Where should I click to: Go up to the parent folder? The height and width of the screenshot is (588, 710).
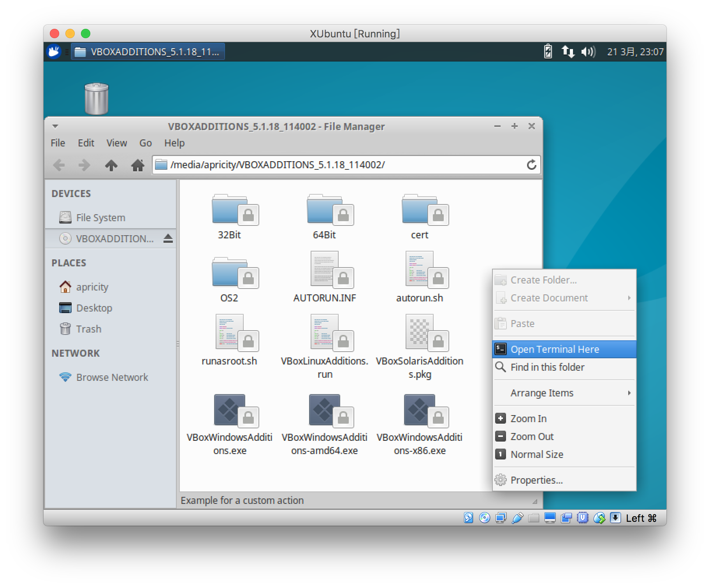tap(111, 165)
